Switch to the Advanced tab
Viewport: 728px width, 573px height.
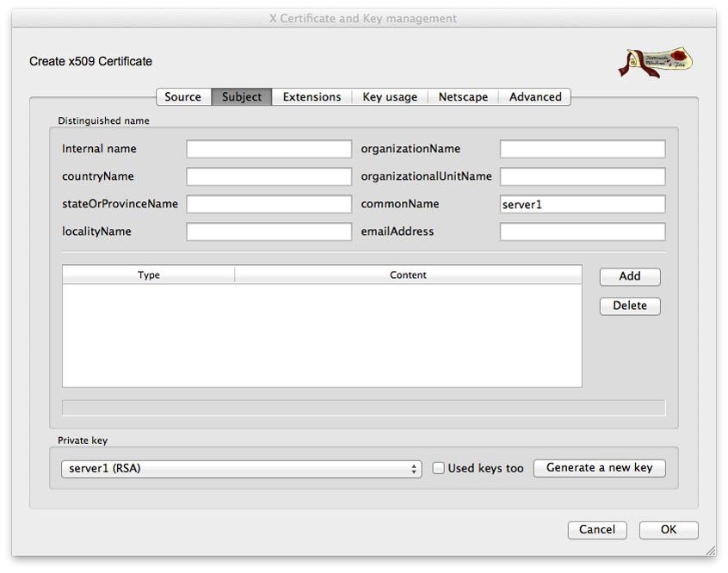tap(535, 96)
